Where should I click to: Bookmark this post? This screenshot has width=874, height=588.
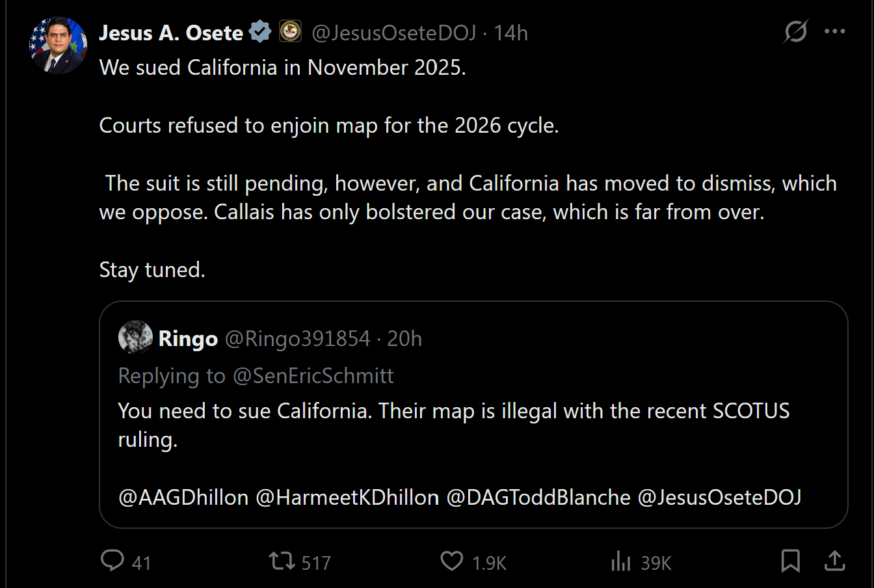(790, 561)
